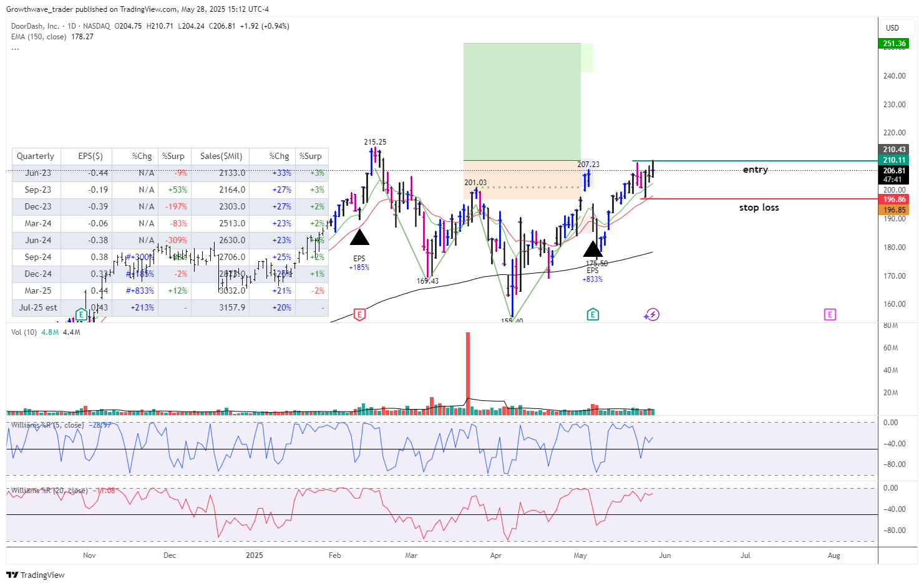Click the 'EPS($)' table header
Image resolution: width=924 pixels, height=586 pixels.
[90, 156]
